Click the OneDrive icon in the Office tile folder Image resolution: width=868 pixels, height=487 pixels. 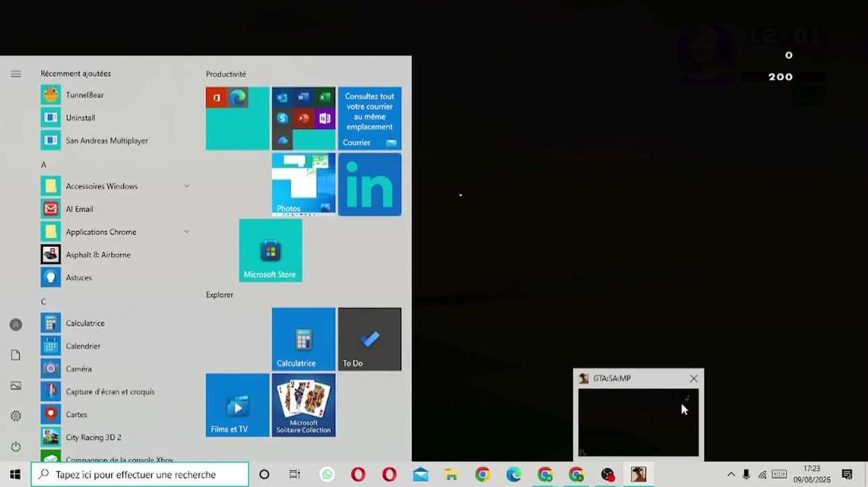coord(283,139)
